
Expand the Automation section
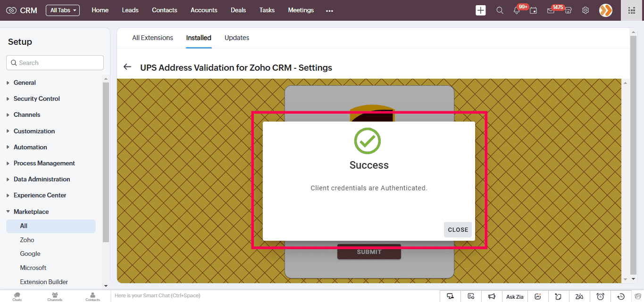tap(30, 147)
